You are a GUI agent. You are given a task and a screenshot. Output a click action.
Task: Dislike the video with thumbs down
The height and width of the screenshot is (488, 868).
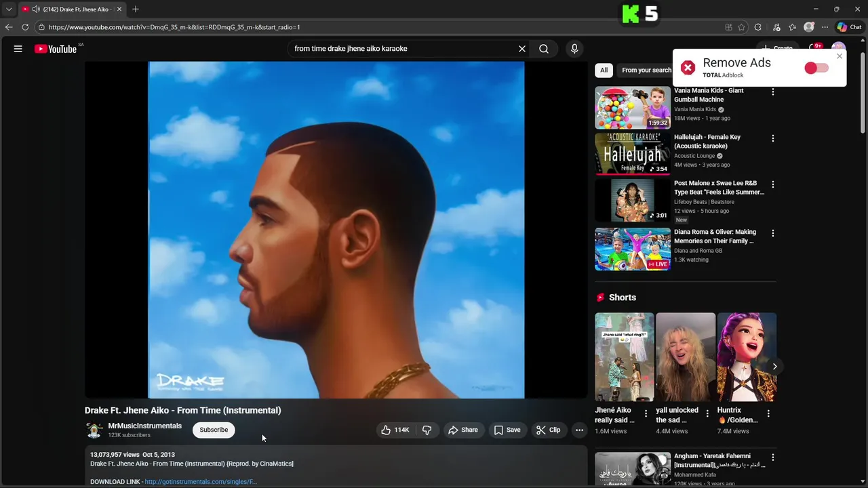click(x=427, y=430)
